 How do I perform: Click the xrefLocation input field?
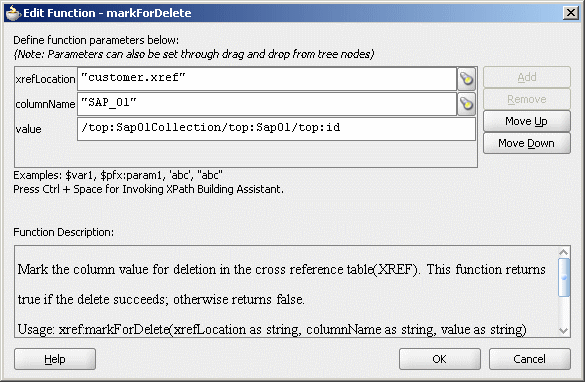(x=267, y=79)
